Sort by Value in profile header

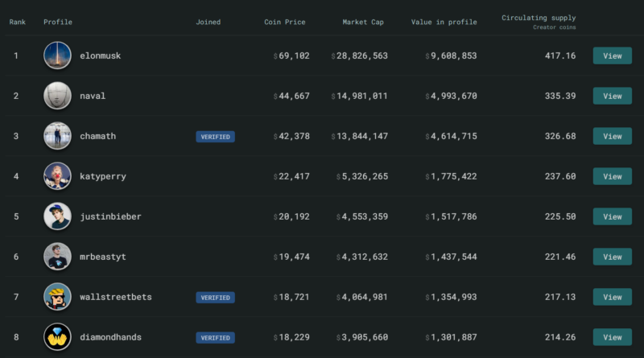[x=444, y=23]
